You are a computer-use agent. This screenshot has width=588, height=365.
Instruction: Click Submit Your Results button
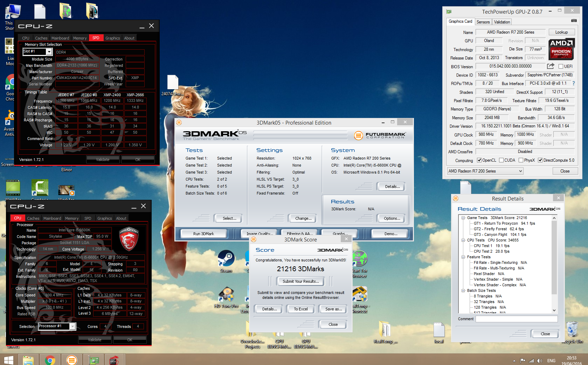[x=300, y=281]
